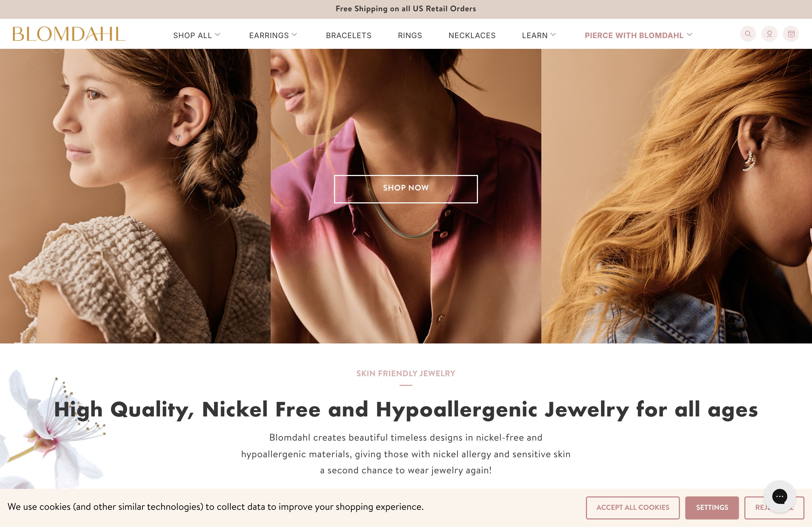Expand the Learn menu chevron
This screenshot has width=812, height=527.
(553, 34)
